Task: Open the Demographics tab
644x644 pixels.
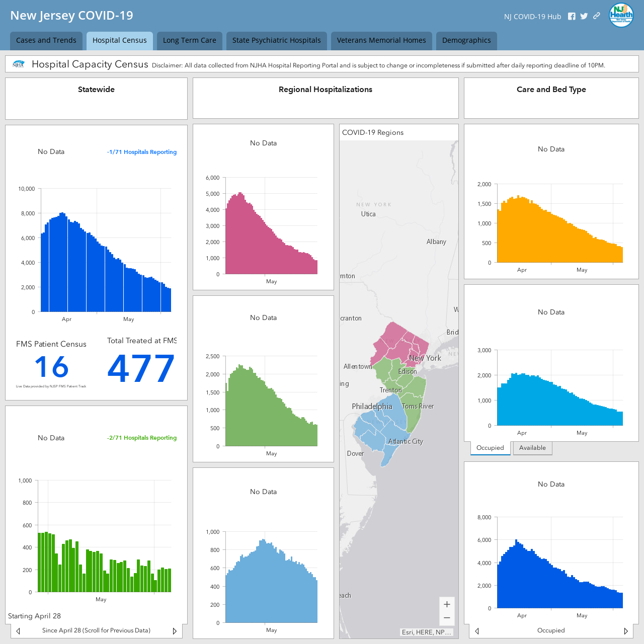Action: point(466,41)
